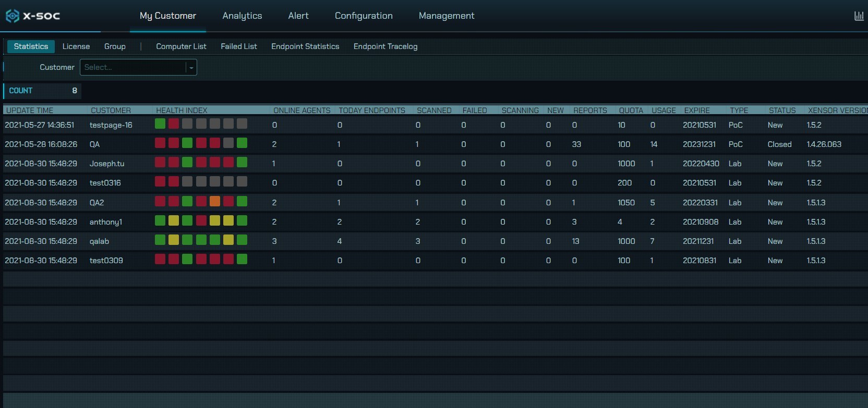The image size is (868, 408).
Task: Select the qalab customer row
Action: 99,241
